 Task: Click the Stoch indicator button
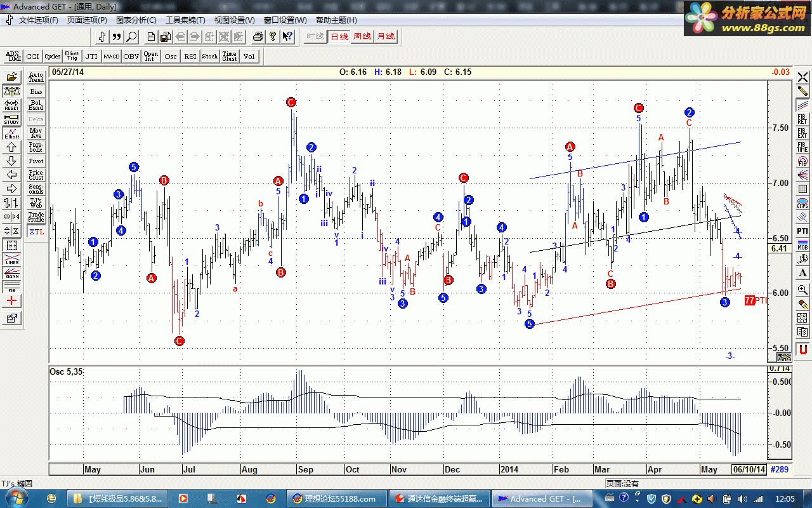point(210,57)
